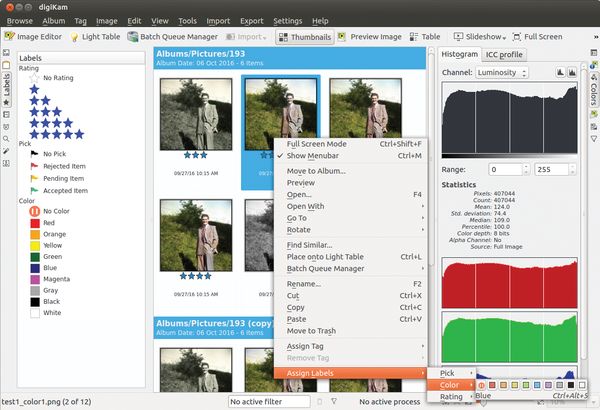
Task: Click the Albums/Pictures/193 (copy) album header
Action: pyautogui.click(x=214, y=327)
